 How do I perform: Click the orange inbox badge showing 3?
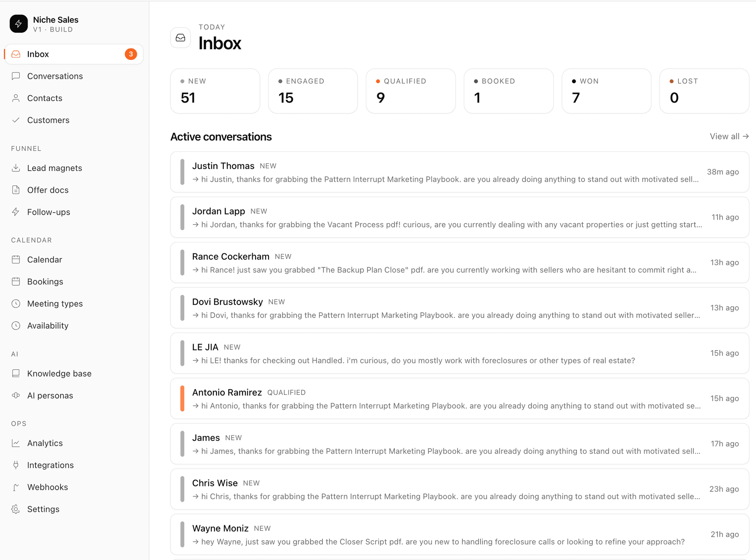(131, 54)
